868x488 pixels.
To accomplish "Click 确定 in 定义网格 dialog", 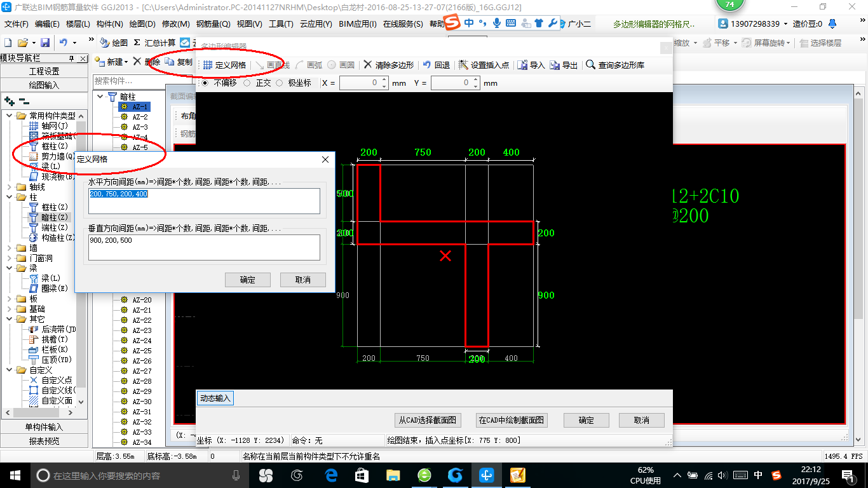I will (248, 280).
